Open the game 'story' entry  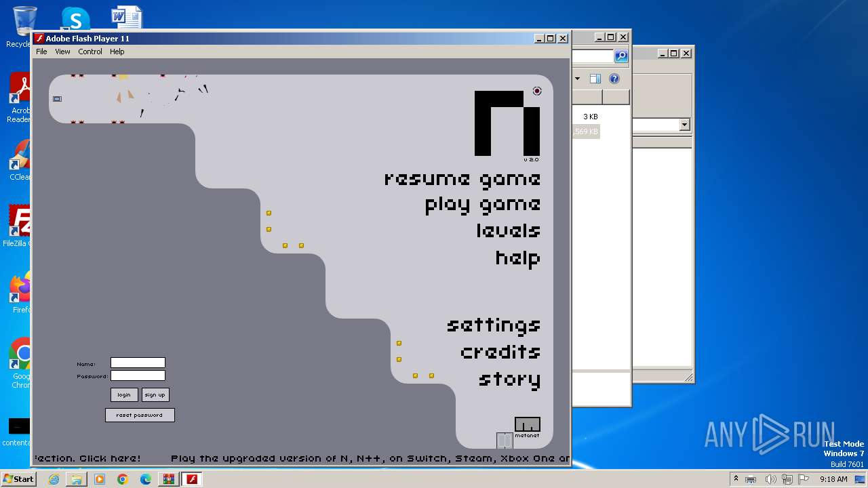click(510, 380)
